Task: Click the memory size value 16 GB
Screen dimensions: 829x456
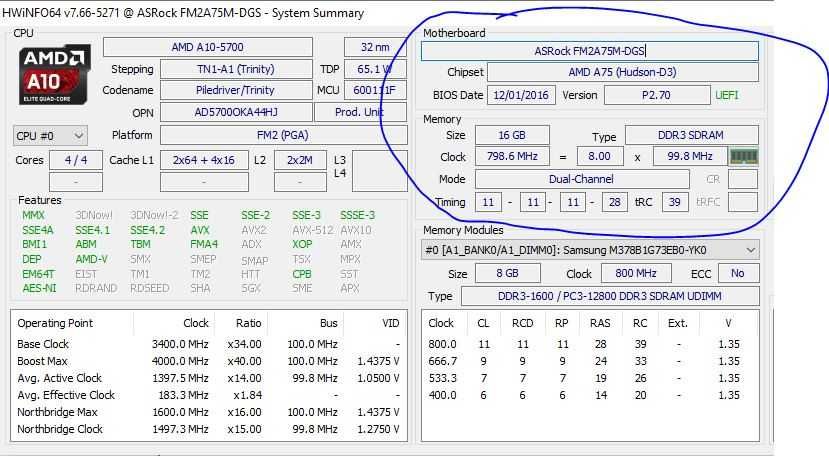Action: [x=512, y=135]
